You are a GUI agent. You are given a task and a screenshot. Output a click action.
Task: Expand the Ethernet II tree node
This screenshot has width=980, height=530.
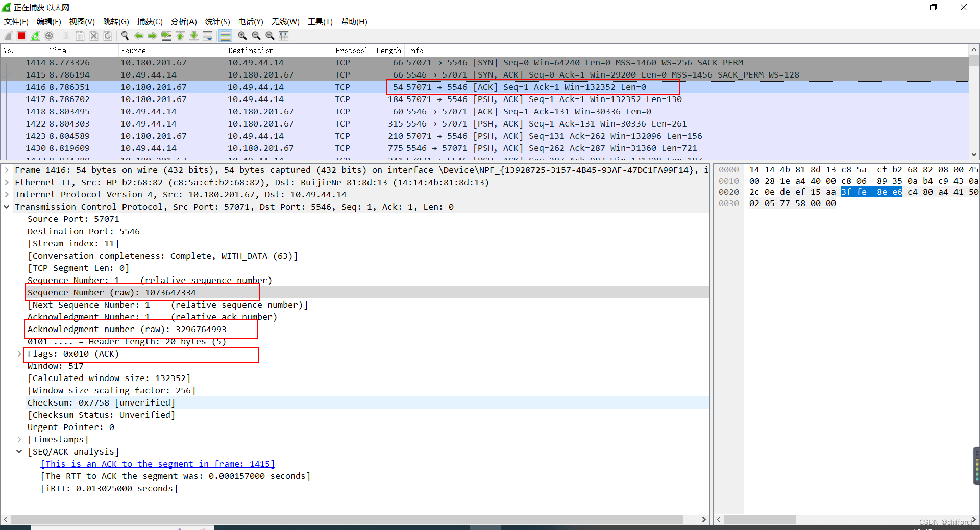[7, 182]
